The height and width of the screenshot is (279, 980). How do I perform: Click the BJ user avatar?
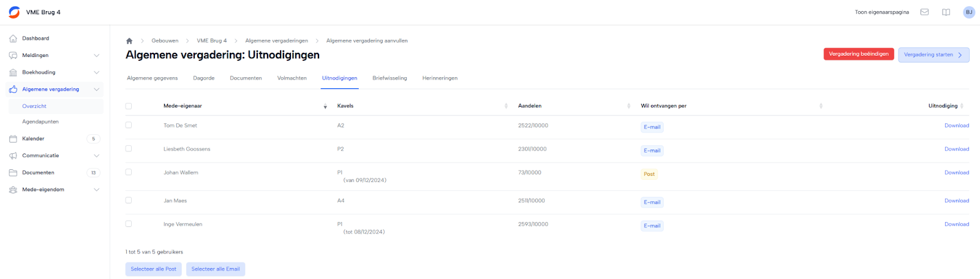tap(968, 12)
